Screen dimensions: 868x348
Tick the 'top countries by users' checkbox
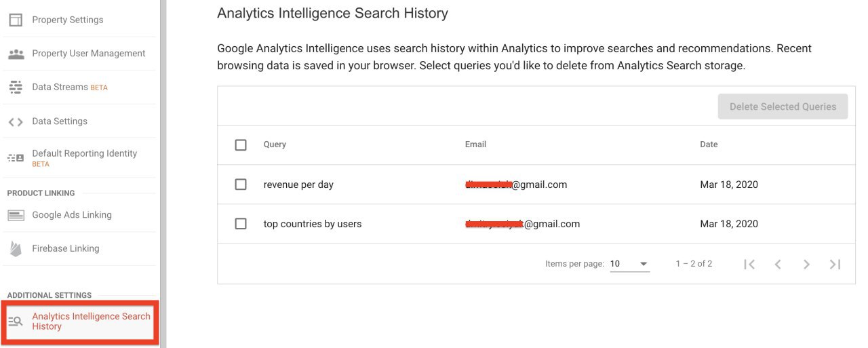(x=241, y=224)
